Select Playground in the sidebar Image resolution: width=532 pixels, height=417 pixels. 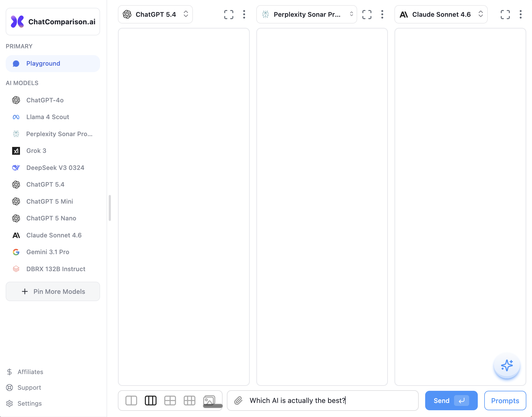click(53, 63)
